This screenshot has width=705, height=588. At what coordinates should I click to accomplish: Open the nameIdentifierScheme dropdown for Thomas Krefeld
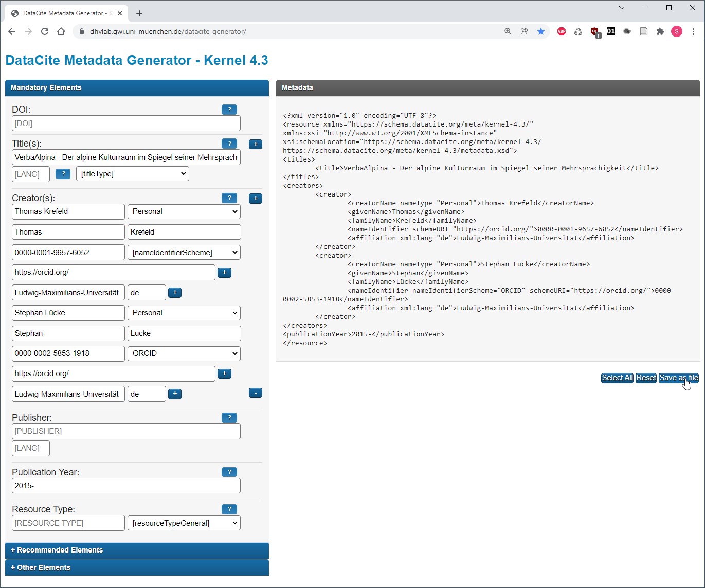pyautogui.click(x=184, y=253)
